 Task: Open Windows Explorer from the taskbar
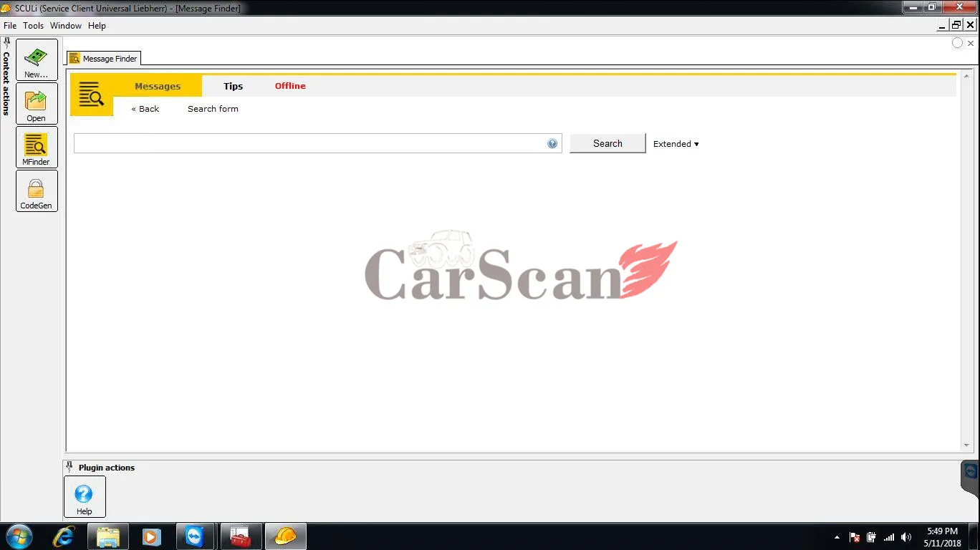(108, 536)
